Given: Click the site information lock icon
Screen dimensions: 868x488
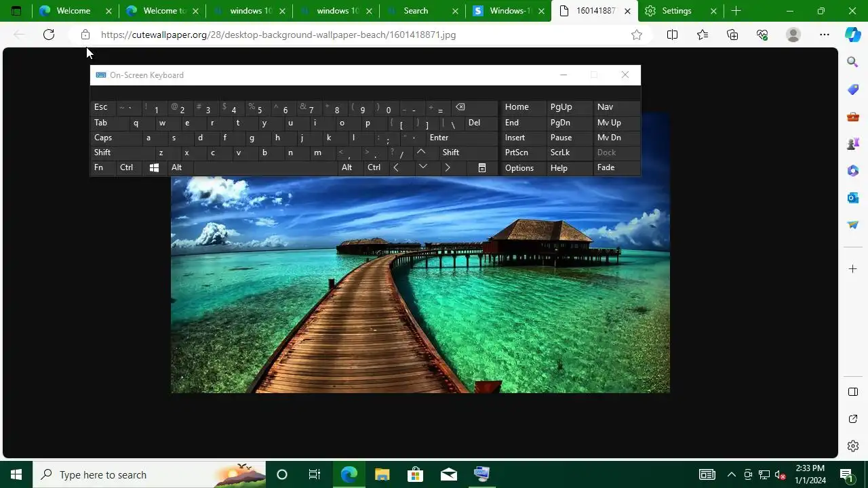Looking at the screenshot, I should coord(85,35).
